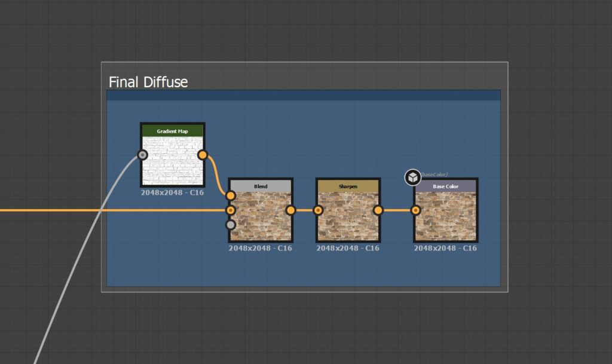Click the output connector on the Sharpen node
The height and width of the screenshot is (364, 612).
pos(378,210)
